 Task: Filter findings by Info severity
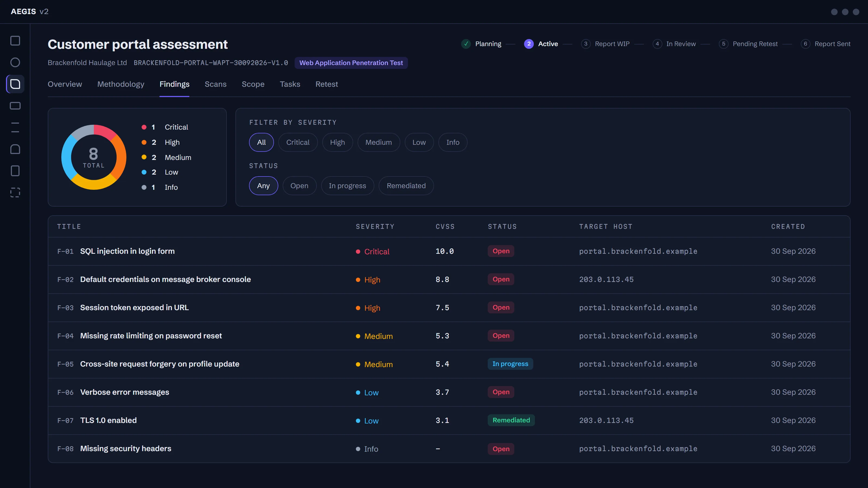coord(453,142)
